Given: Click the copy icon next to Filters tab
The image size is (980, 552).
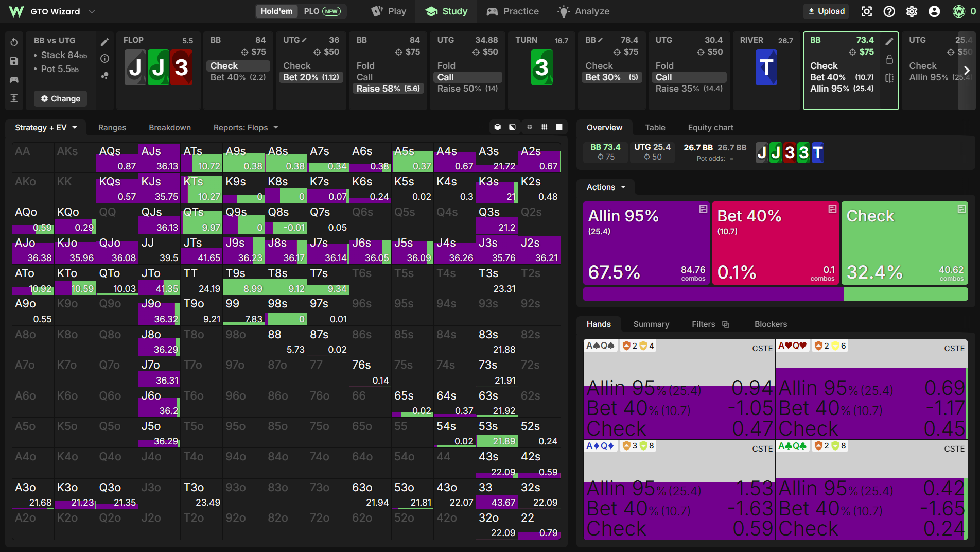Looking at the screenshot, I should (726, 324).
